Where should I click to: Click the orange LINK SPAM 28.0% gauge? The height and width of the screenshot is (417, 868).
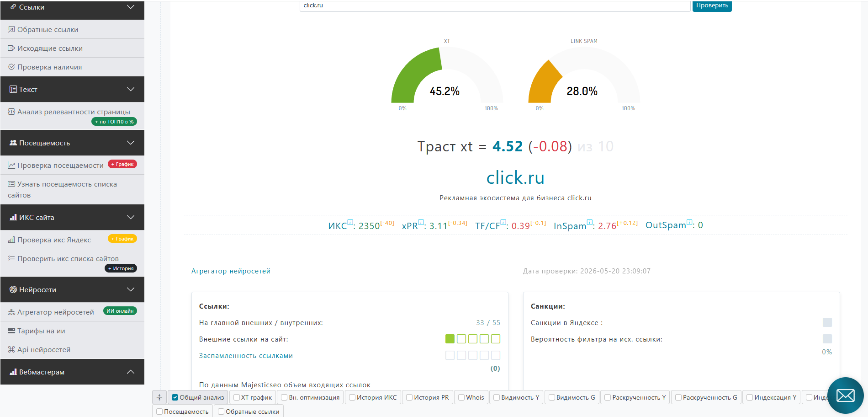pos(584,75)
